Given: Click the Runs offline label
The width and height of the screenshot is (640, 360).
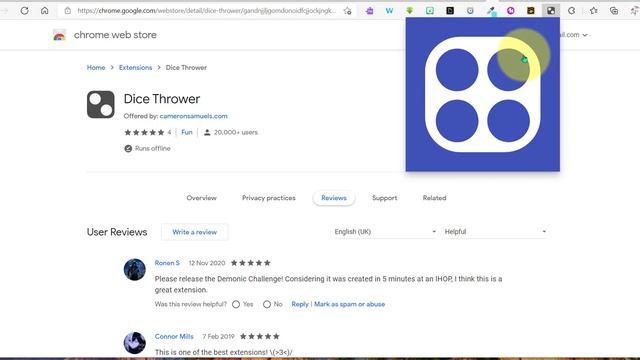Looking at the screenshot, I should [153, 149].
